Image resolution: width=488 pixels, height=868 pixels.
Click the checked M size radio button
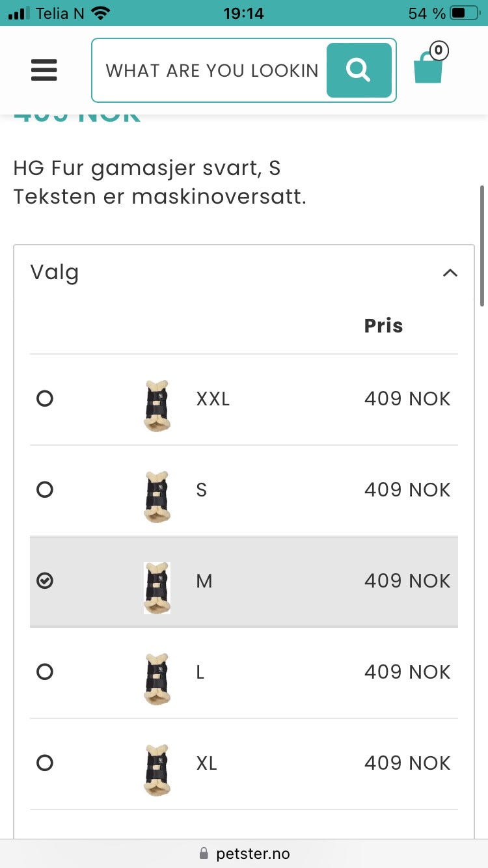tap(45, 580)
